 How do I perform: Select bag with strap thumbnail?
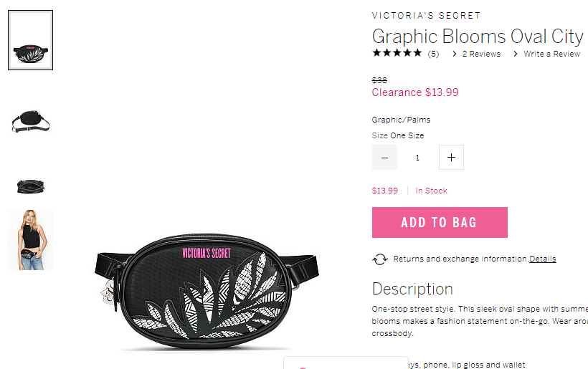pyautogui.click(x=30, y=121)
